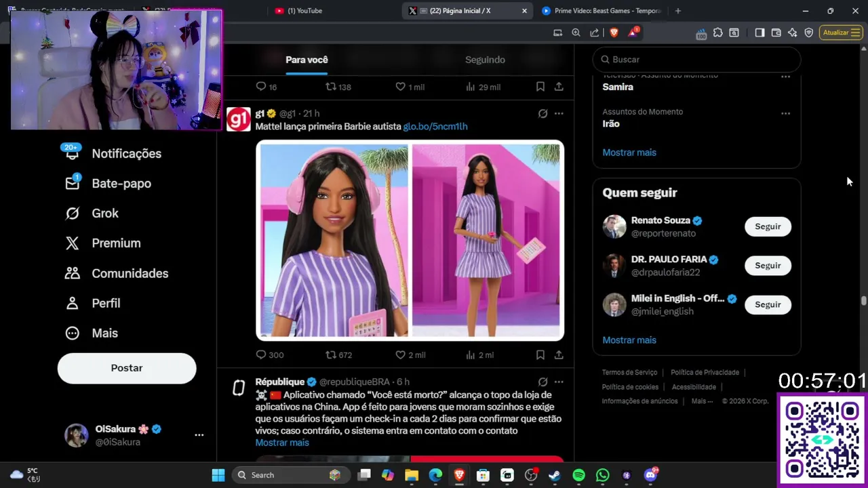Open account options next to OiSakura
Viewport: 868px width, 488px height.
[x=199, y=435]
